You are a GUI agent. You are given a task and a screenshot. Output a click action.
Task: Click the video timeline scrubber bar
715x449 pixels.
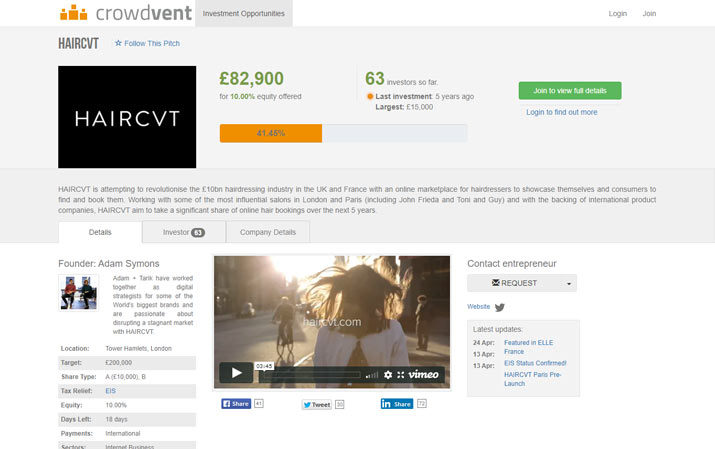312,375
